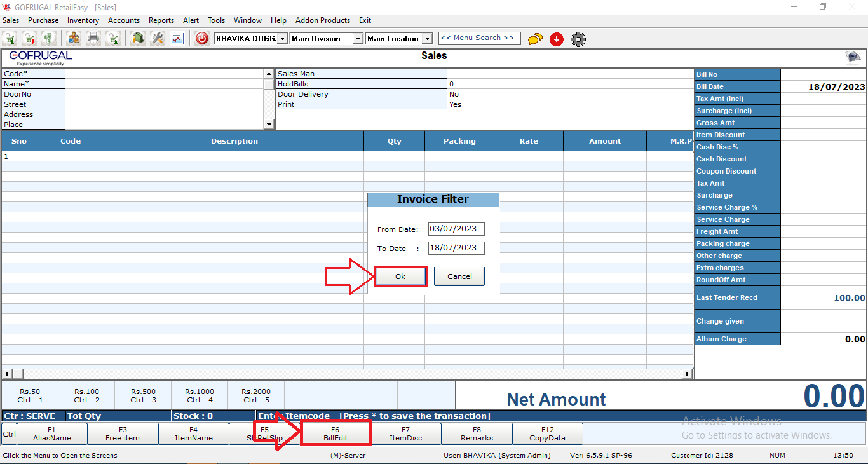Viewport: 868px width, 464px height.
Task: Open the Reports menu
Action: click(x=161, y=20)
